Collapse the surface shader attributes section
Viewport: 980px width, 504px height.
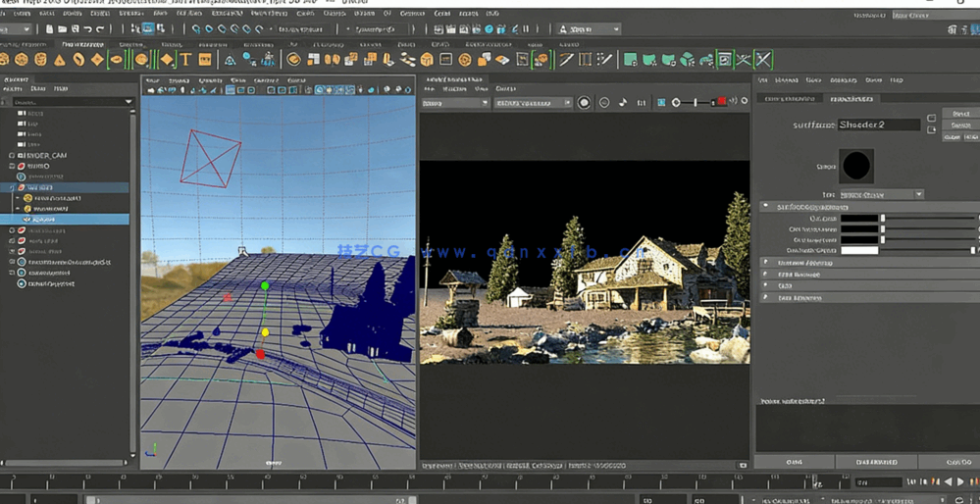tap(766, 207)
